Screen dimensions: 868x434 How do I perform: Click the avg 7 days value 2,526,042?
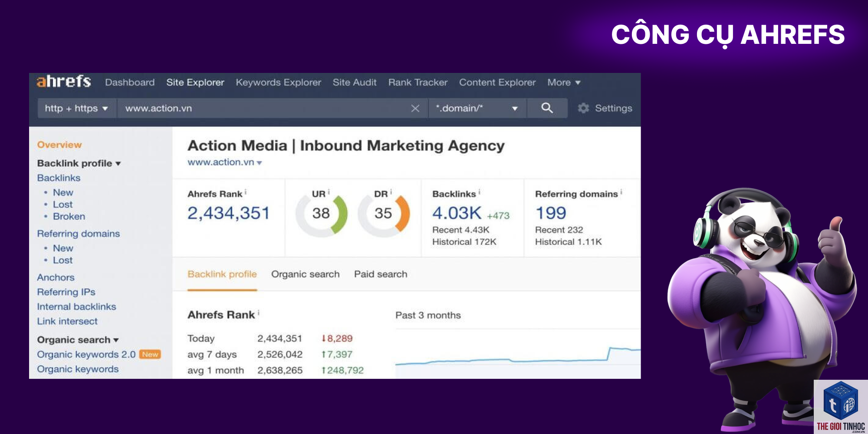tap(280, 355)
